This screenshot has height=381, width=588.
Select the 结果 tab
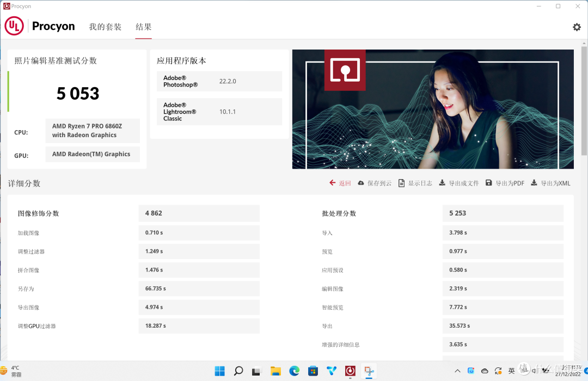144,27
